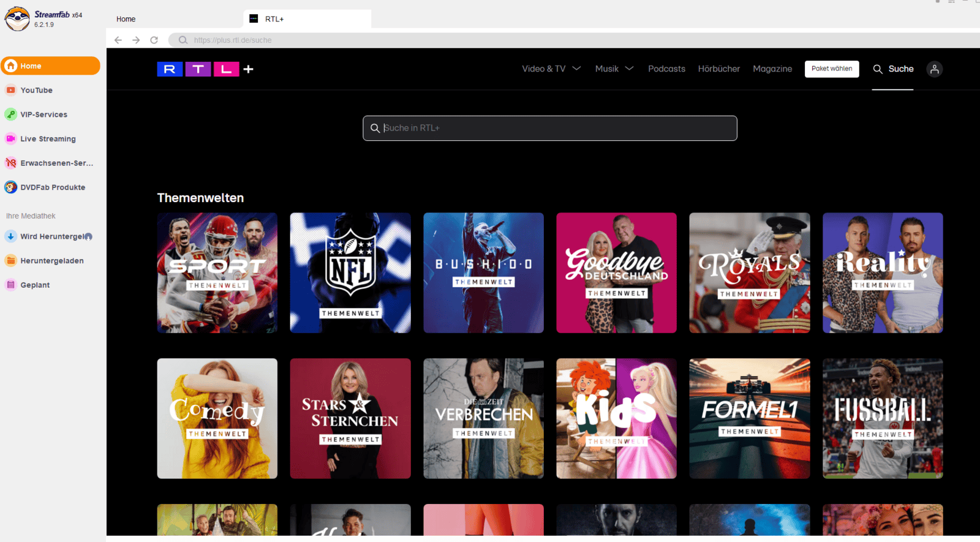Click the Ihre Mediathek label
This screenshot has height=542, width=980.
(x=31, y=216)
